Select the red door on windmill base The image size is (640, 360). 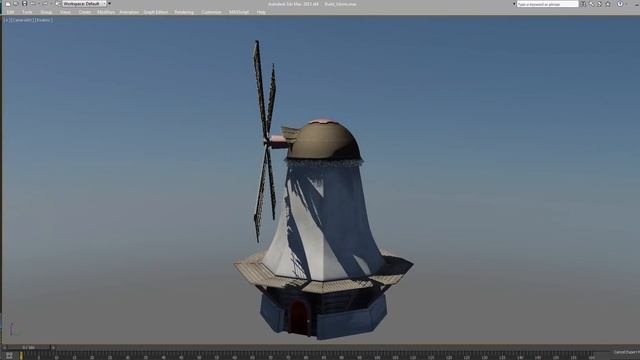[x=299, y=317]
